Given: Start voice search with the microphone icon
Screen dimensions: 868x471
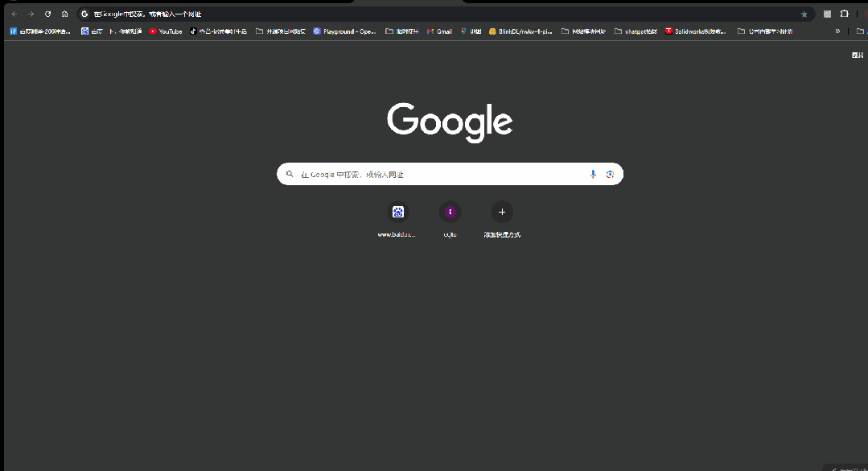Looking at the screenshot, I should click(x=593, y=174).
